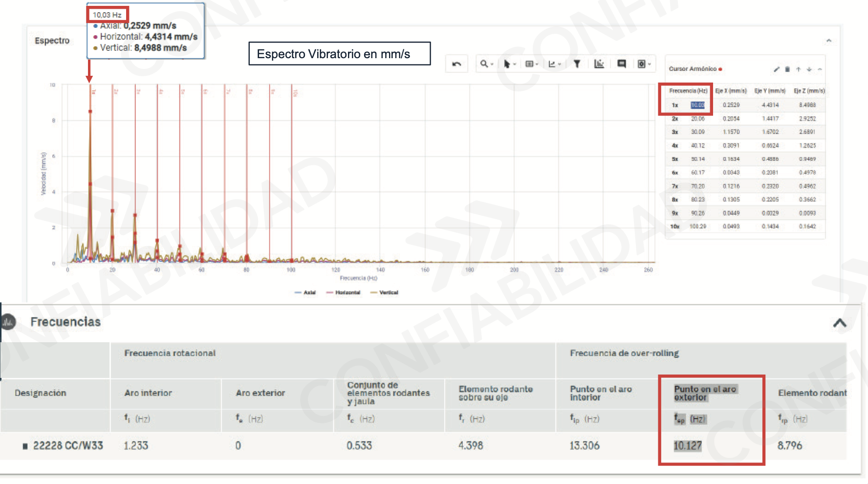The width and height of the screenshot is (868, 484).
Task: Click the Eje X (mm/s) column header
Action: point(731,91)
